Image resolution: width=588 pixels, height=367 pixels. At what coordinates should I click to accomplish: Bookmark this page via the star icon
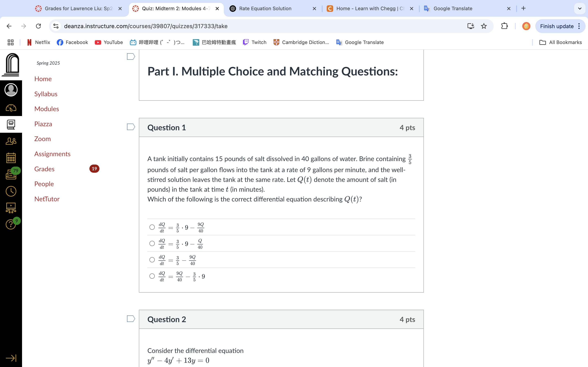pos(484,26)
